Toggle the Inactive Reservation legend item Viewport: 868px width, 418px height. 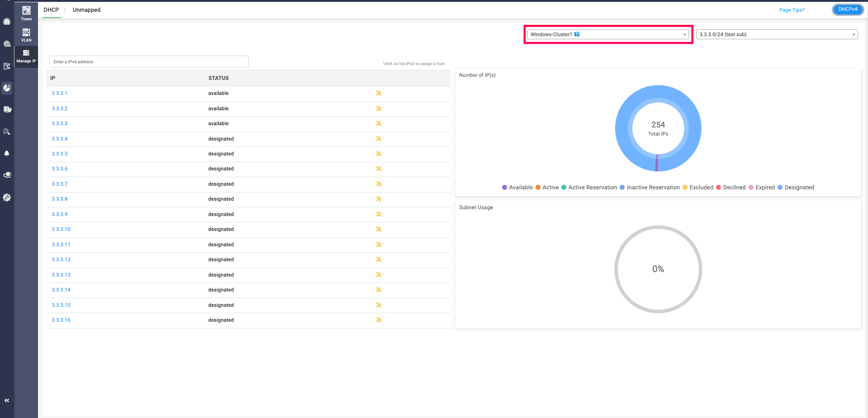pyautogui.click(x=650, y=188)
